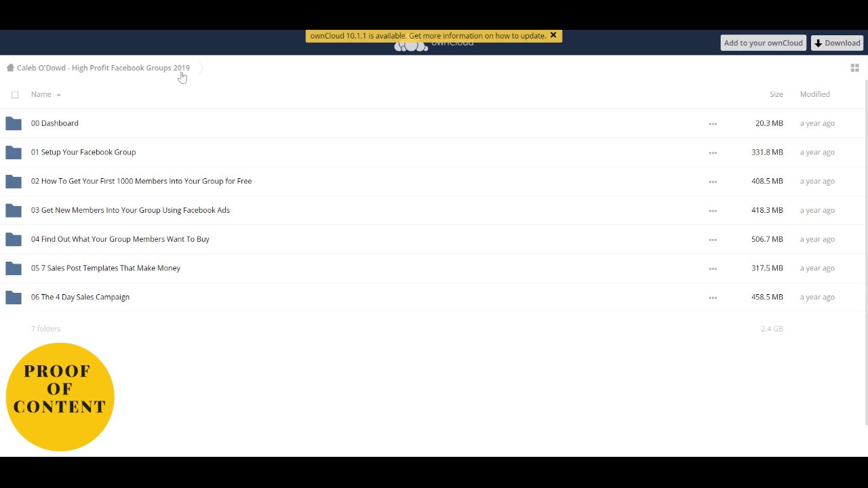Click the home icon in the breadcrumb

click(x=10, y=68)
